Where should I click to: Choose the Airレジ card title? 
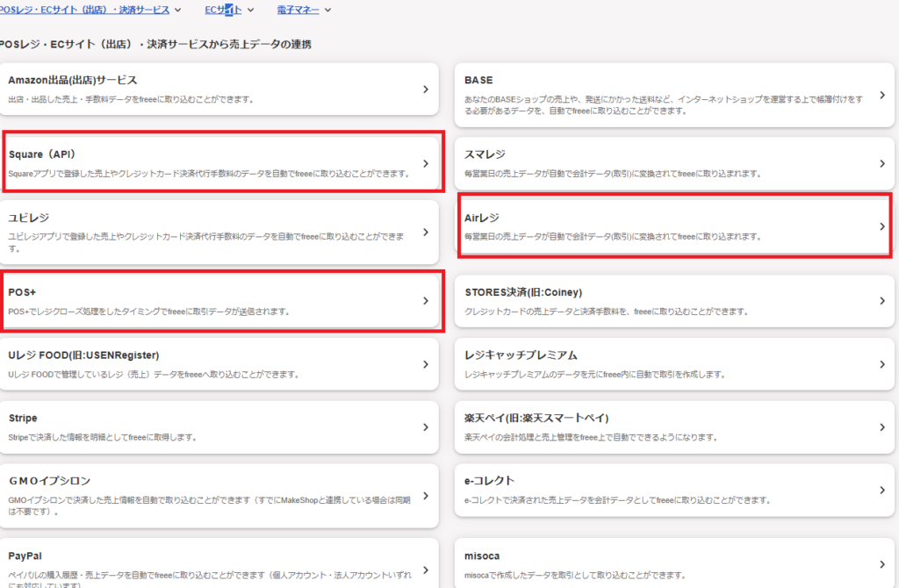point(482,218)
